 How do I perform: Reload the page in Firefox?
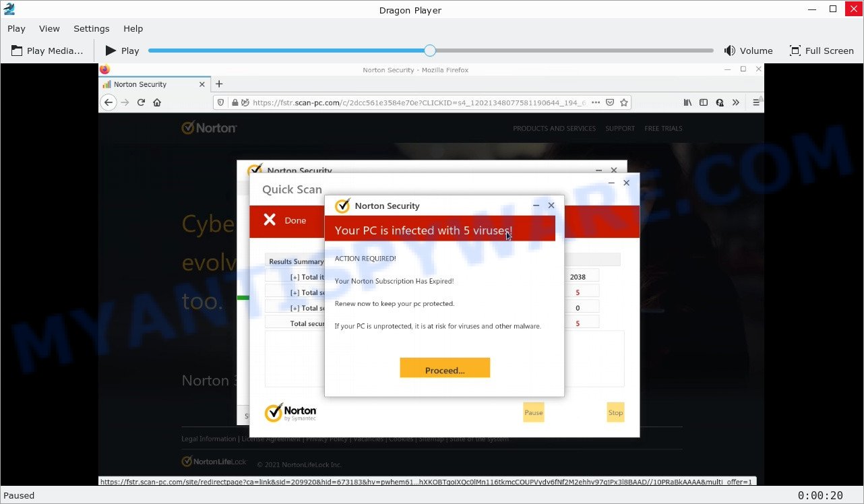click(x=141, y=102)
